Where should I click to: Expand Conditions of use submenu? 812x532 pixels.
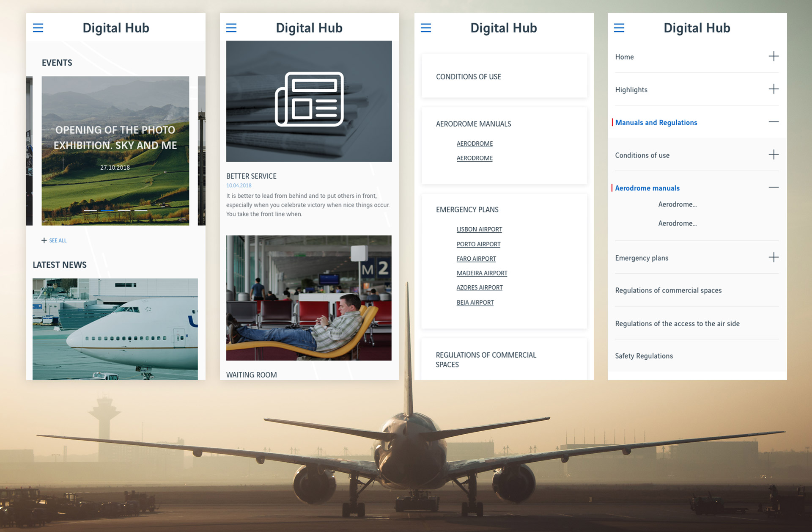point(774,154)
